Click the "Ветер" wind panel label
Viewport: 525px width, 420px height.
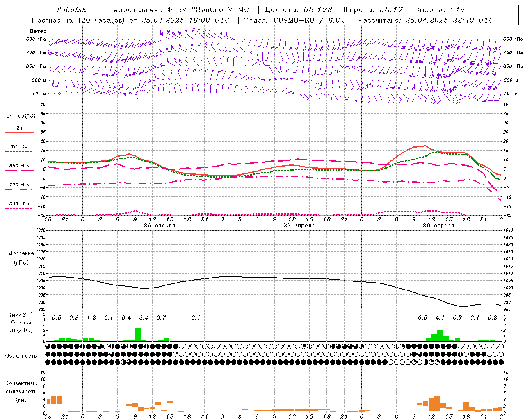coord(38,31)
